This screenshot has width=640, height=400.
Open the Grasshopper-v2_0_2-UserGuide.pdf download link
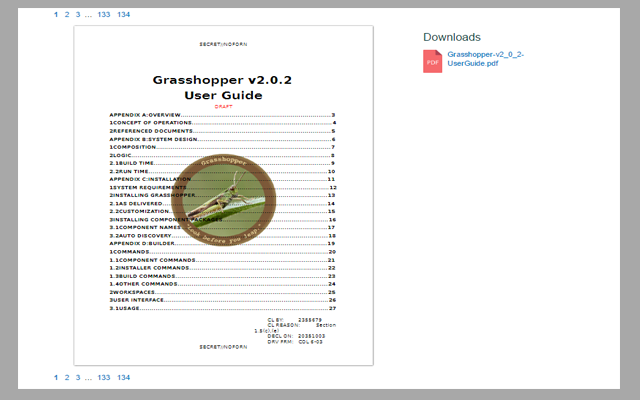coord(486,58)
